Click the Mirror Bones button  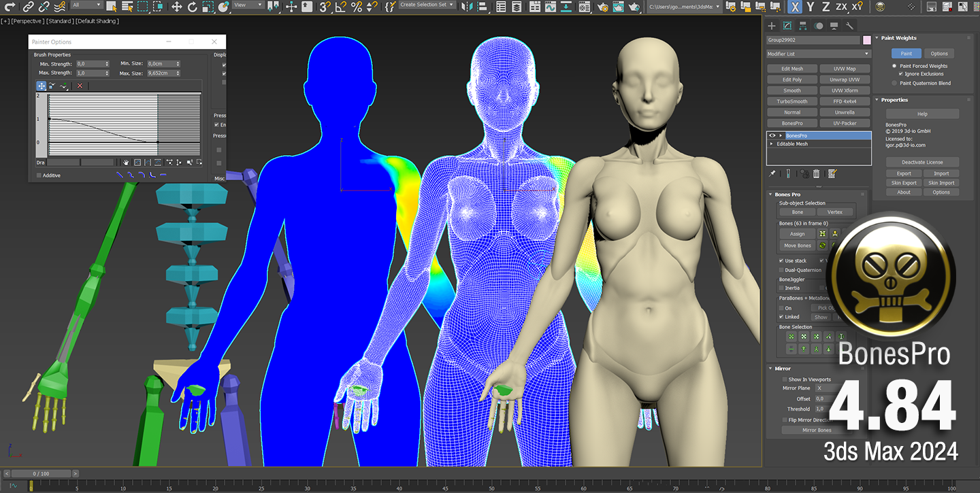coord(817,430)
